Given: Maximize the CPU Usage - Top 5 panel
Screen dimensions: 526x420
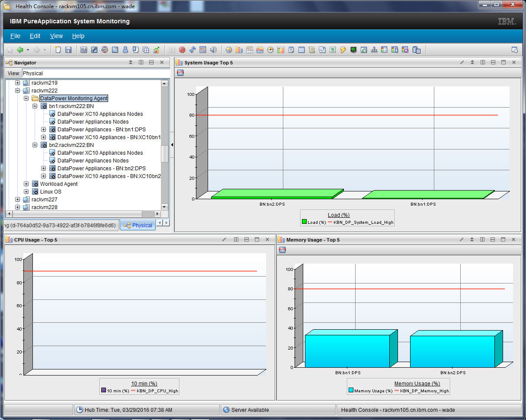Looking at the screenshot, I should tap(257, 239).
